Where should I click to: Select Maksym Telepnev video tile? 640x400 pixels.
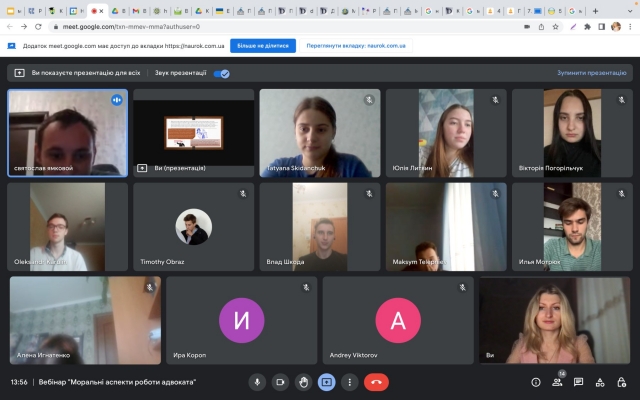(x=446, y=227)
